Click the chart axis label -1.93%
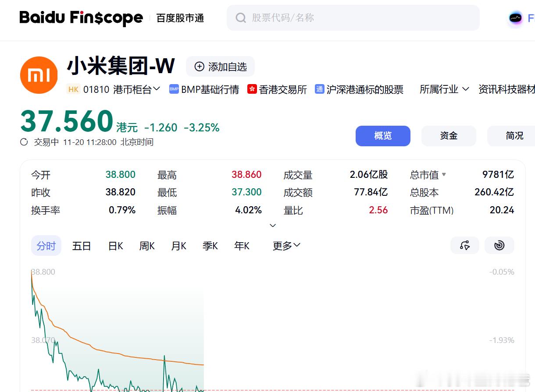 [502, 340]
